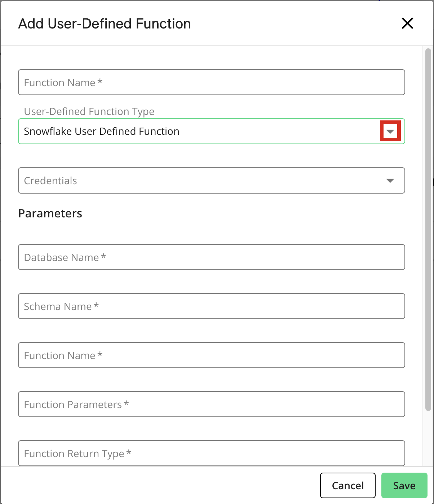Close the Add User-Defined Function dialog
Screen dimensions: 434x504
(407, 23)
